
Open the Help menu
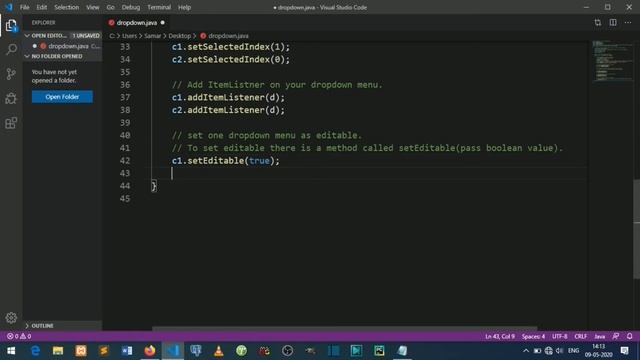[x=184, y=7]
